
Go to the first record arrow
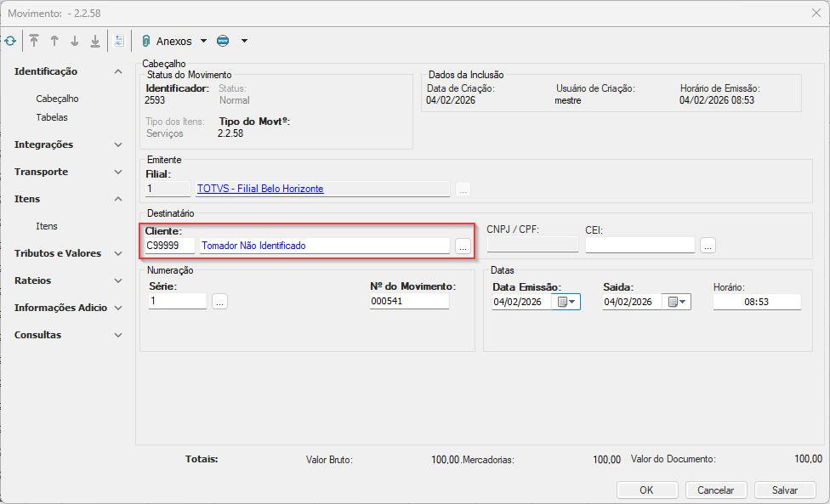point(34,41)
